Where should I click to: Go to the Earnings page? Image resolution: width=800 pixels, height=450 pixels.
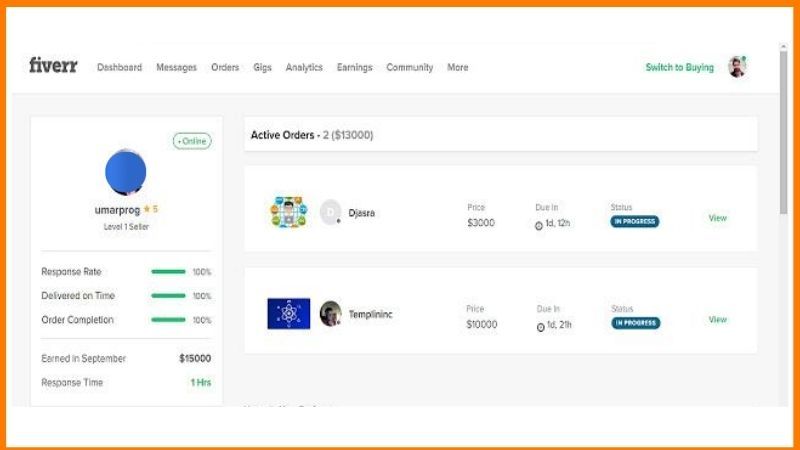355,67
